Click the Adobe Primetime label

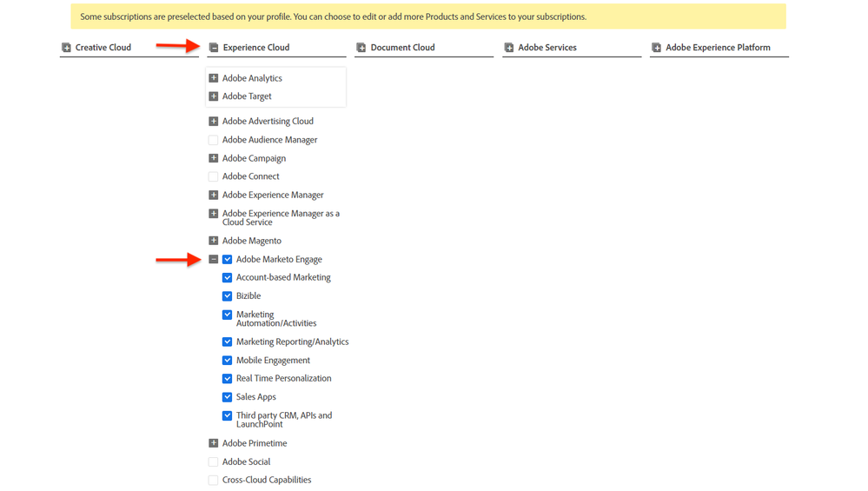[255, 443]
